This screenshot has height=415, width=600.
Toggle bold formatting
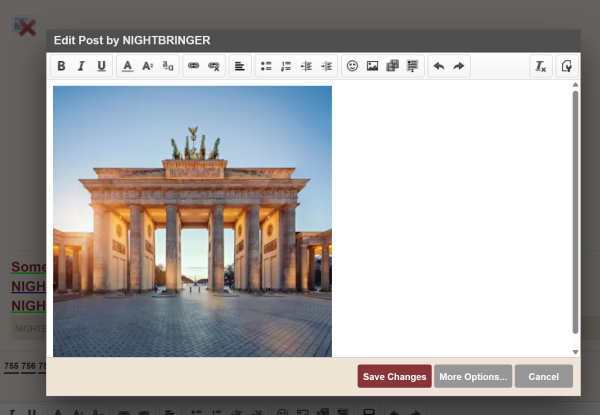tap(61, 66)
